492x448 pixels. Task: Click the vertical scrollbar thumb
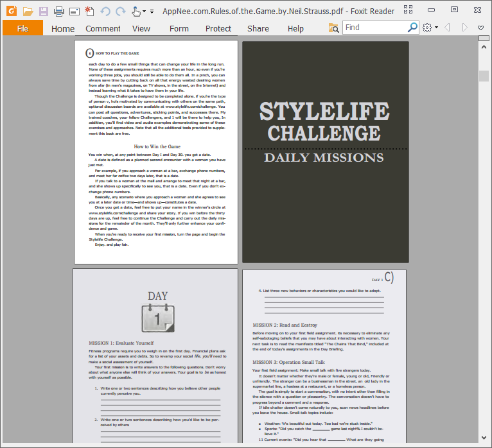click(x=484, y=76)
